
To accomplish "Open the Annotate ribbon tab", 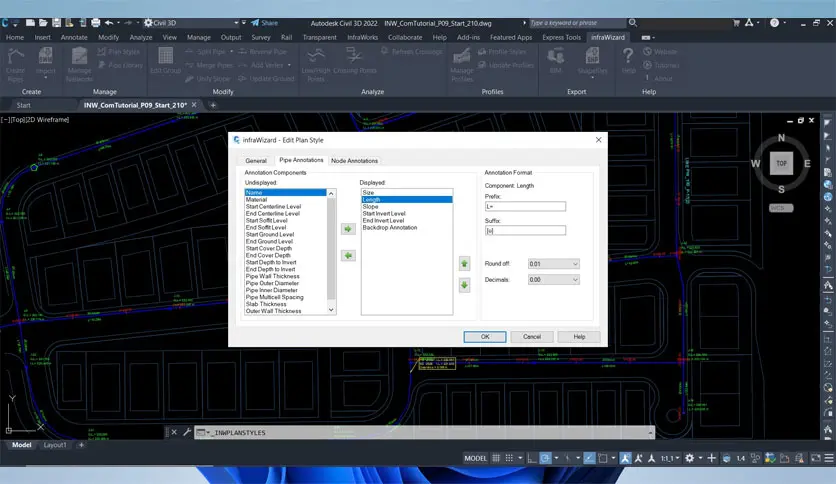I will click(74, 37).
